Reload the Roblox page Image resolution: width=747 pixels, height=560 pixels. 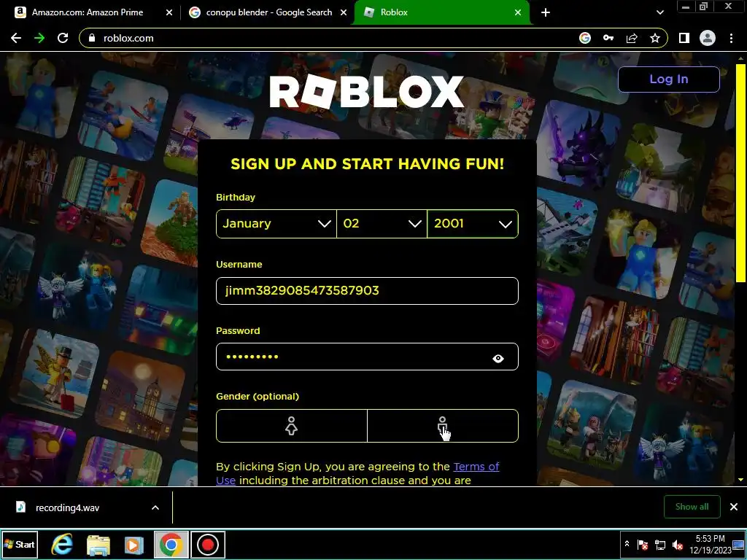pos(63,38)
